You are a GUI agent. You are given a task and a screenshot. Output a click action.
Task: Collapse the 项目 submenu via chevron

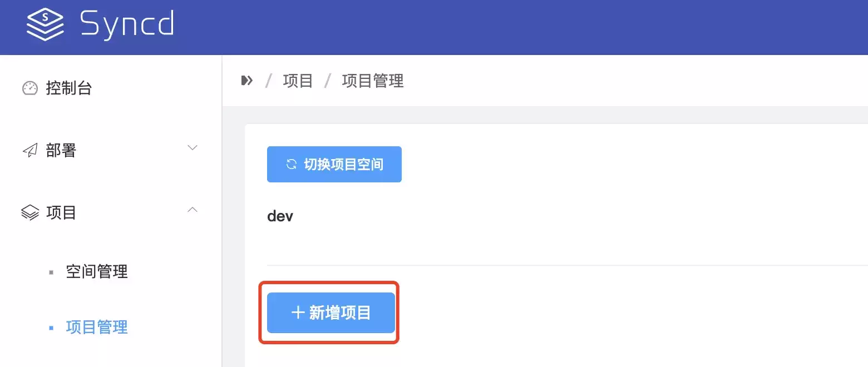coord(193,210)
